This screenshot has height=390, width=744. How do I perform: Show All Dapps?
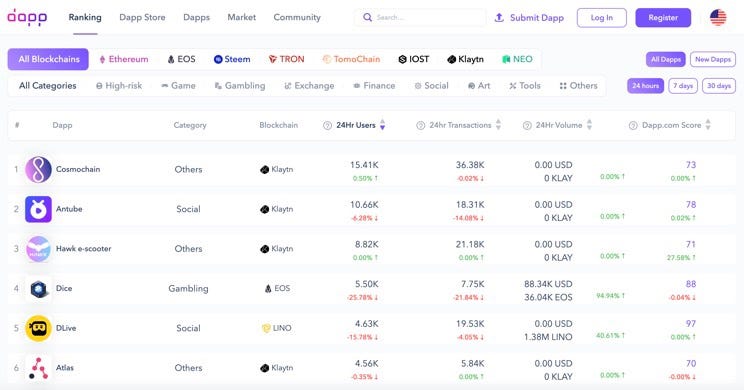coord(666,59)
